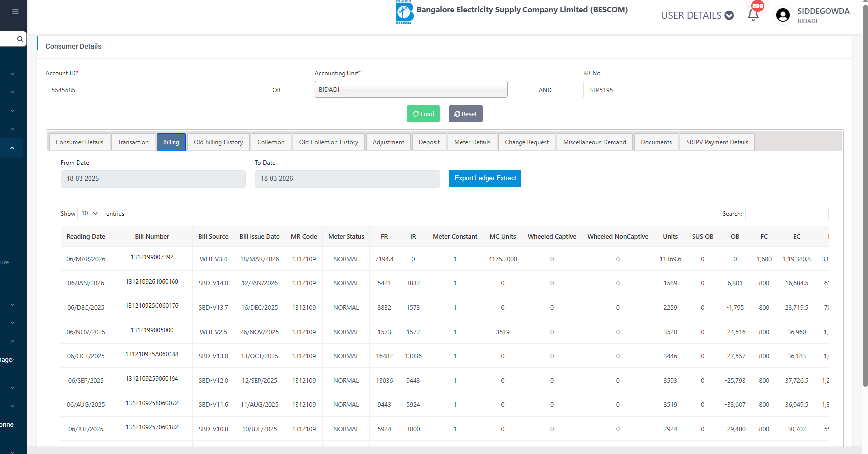The image size is (868, 454).
Task: Expand the USER DETAILS dropdown
Action: pyautogui.click(x=697, y=15)
